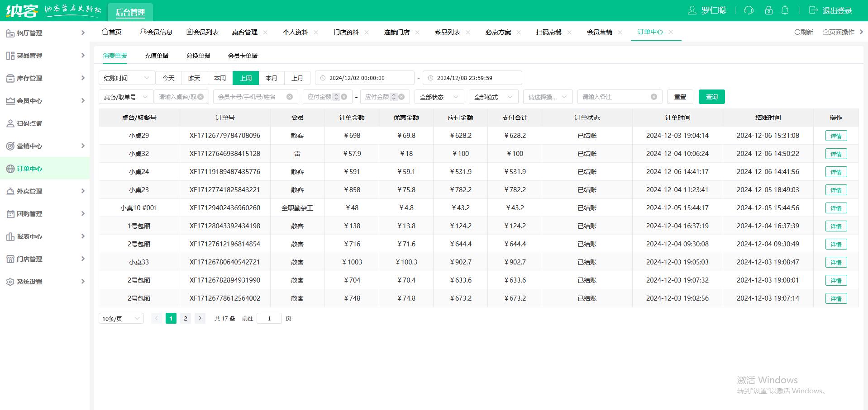
Task: Open 详情 for order 小桌33
Action: point(836,262)
